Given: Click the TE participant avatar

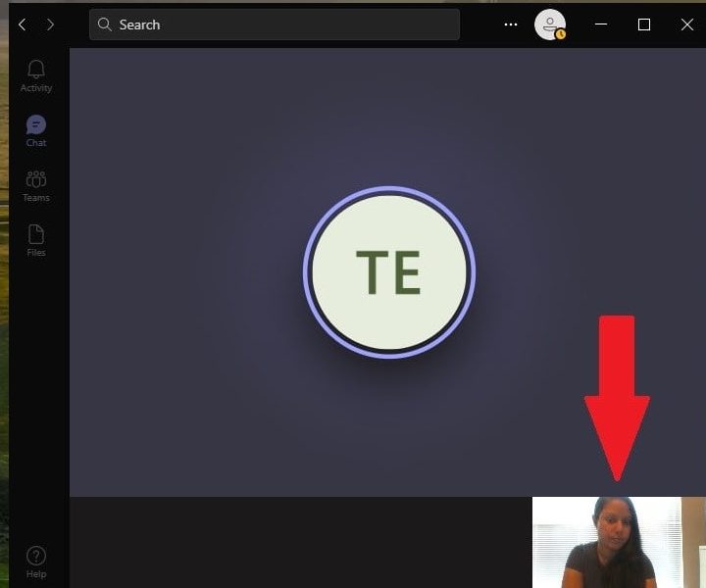Looking at the screenshot, I should pos(389,272).
